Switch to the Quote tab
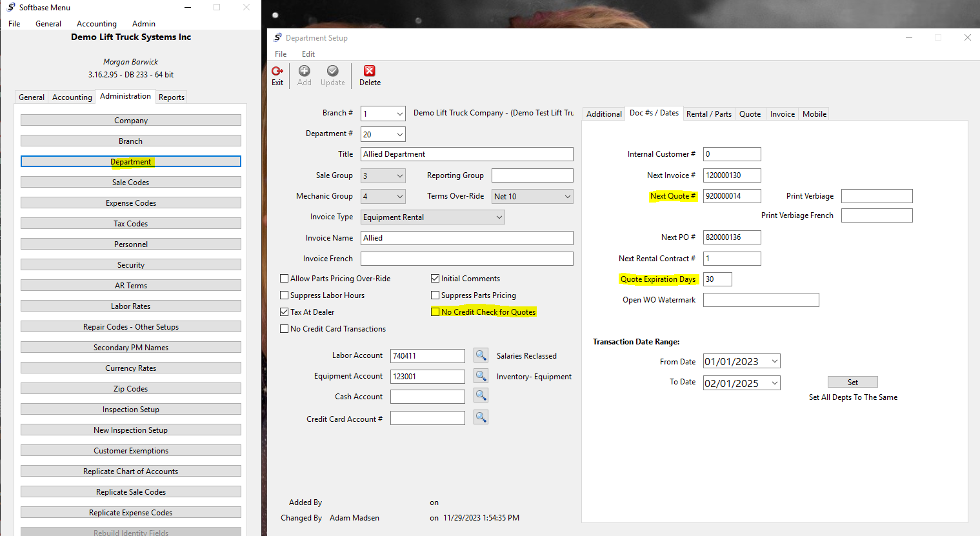The width and height of the screenshot is (980, 536). pos(750,114)
